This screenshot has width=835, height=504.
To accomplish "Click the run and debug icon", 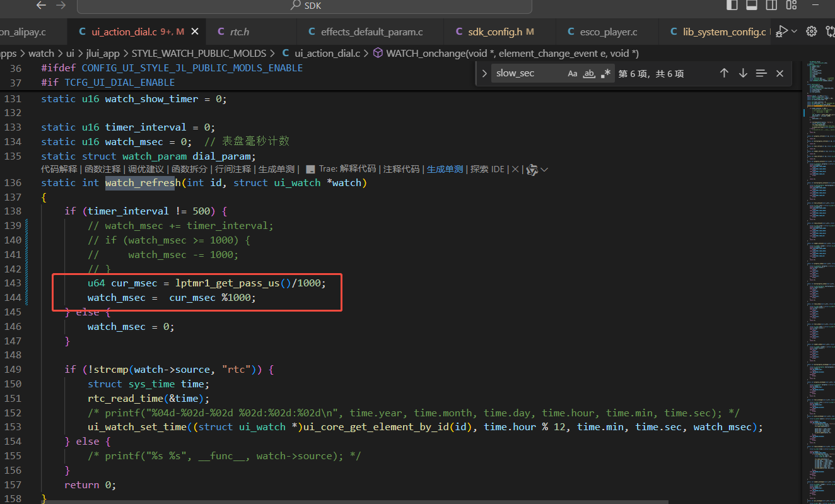I will 782,31.
